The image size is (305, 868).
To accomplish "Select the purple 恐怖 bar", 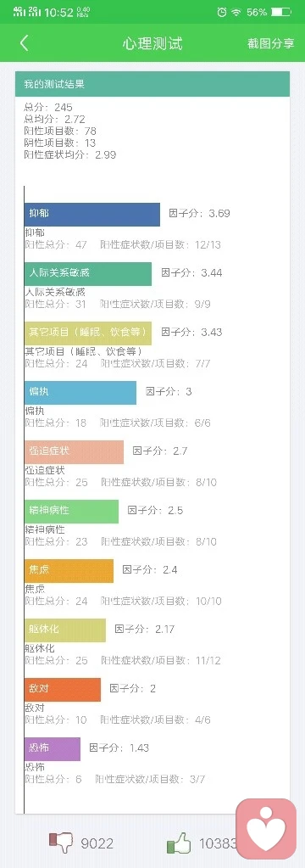I will click(x=53, y=748).
